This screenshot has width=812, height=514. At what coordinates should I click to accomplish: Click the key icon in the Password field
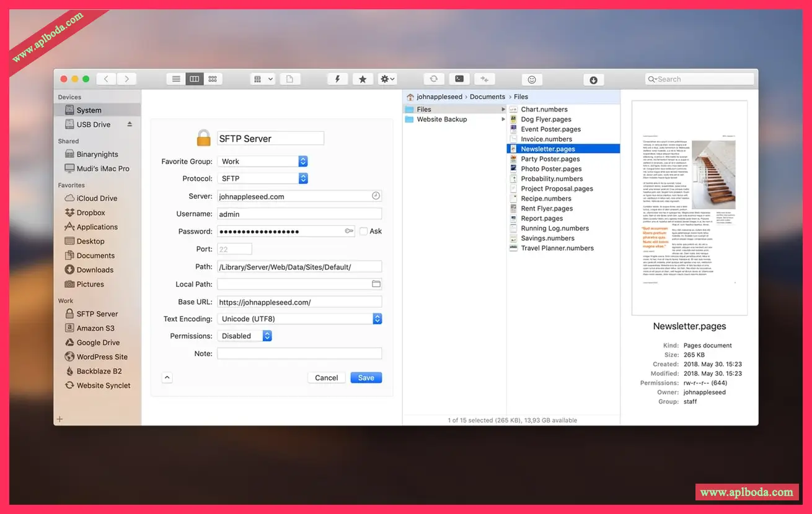[349, 231]
